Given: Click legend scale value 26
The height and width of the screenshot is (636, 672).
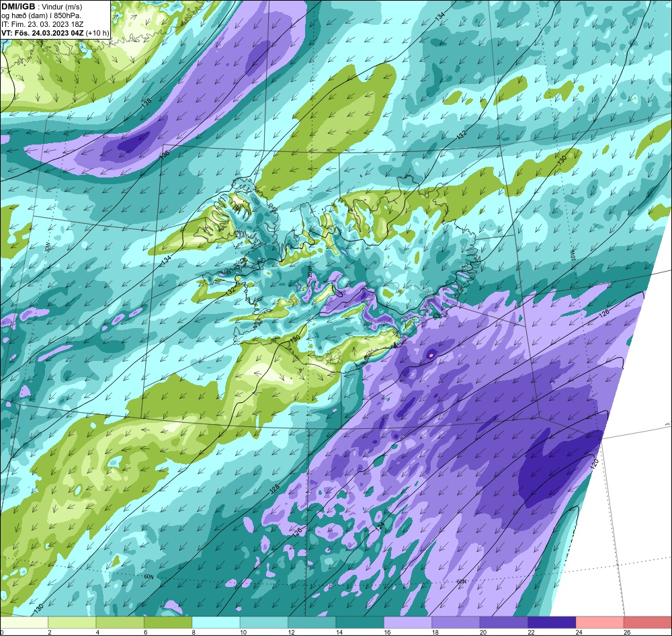Looking at the screenshot, I should (628, 632).
